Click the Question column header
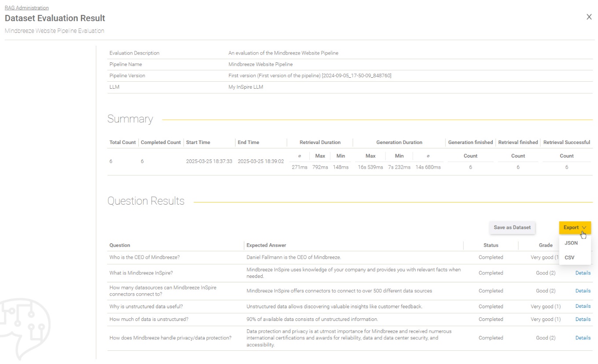Image resolution: width=598 pixels, height=364 pixels. click(x=120, y=245)
